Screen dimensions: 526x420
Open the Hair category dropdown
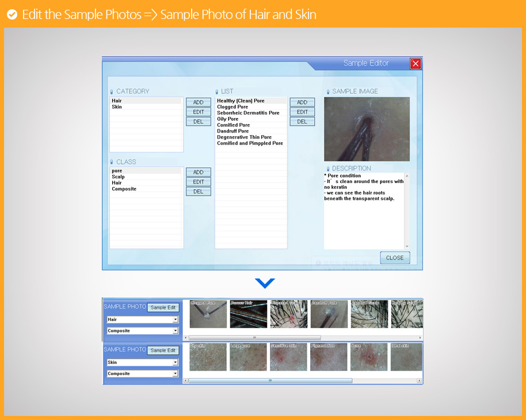176,319
